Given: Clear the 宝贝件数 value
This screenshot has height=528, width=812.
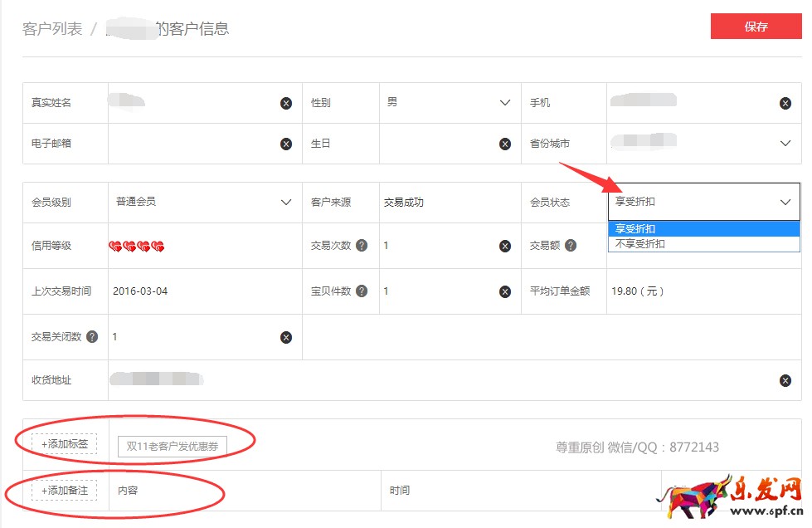Looking at the screenshot, I should point(505,292).
